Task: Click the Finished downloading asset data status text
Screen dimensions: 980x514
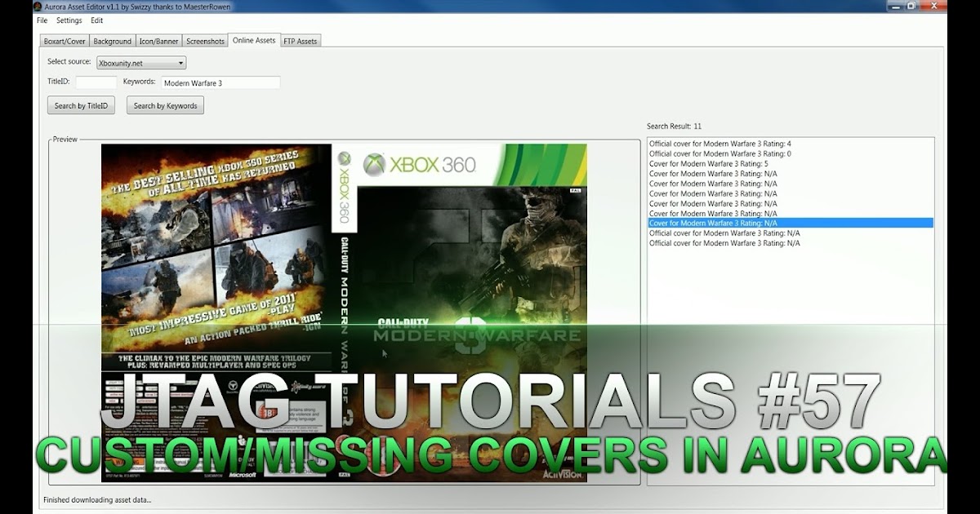Action: [97, 499]
